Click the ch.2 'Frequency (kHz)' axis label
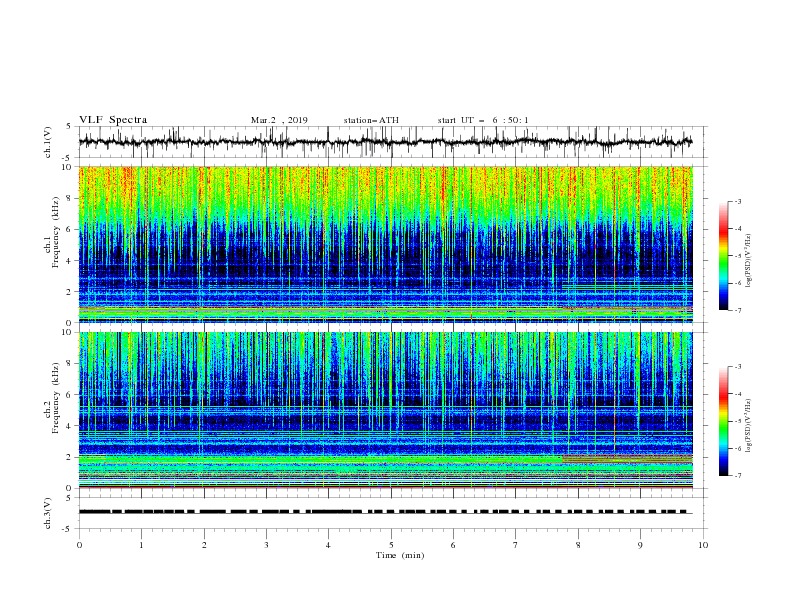The height and width of the screenshot is (612, 792). 56,398
